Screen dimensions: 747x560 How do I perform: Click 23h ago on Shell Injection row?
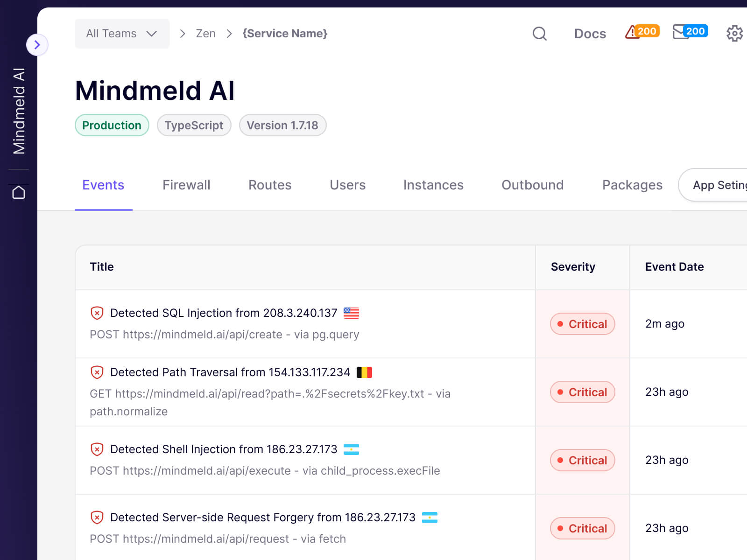[x=667, y=460]
